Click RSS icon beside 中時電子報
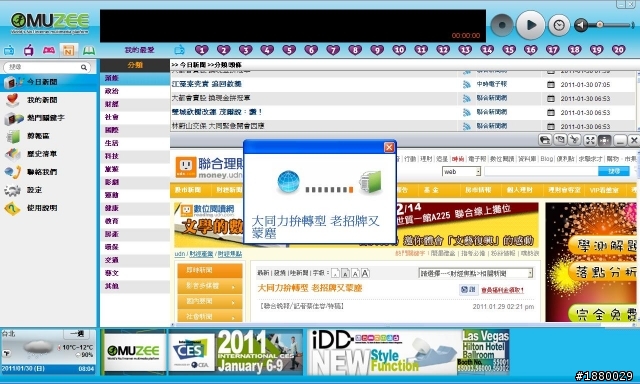The image size is (640, 384). pyautogui.click(x=467, y=84)
